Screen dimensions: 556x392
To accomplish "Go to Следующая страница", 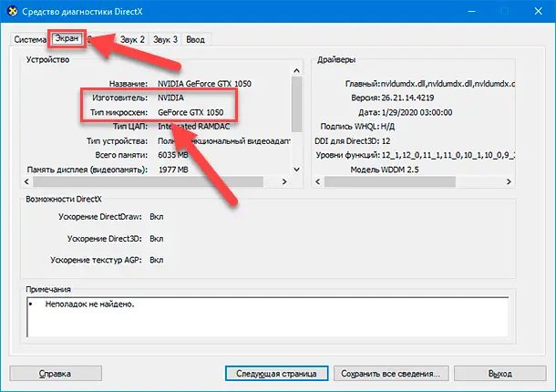I will [x=276, y=374].
